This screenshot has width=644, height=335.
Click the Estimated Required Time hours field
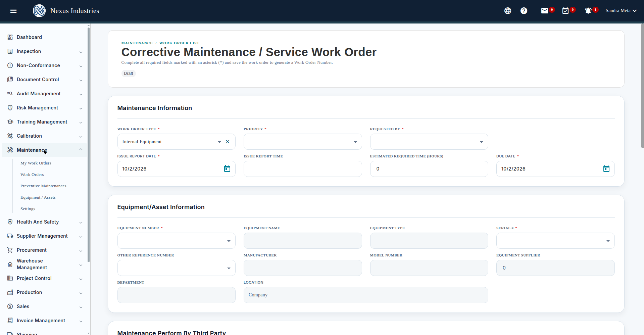click(x=429, y=169)
